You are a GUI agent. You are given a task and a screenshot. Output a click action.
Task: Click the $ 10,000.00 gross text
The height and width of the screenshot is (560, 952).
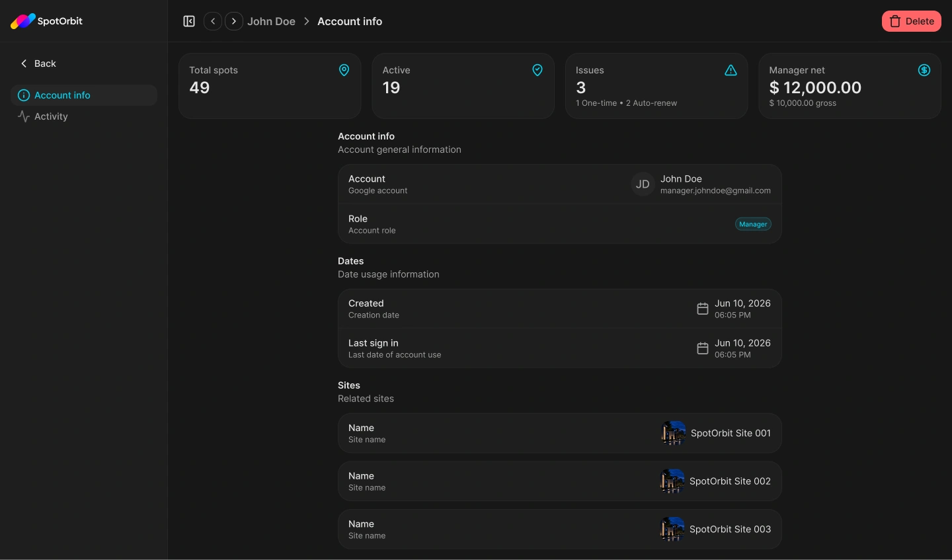(x=803, y=103)
